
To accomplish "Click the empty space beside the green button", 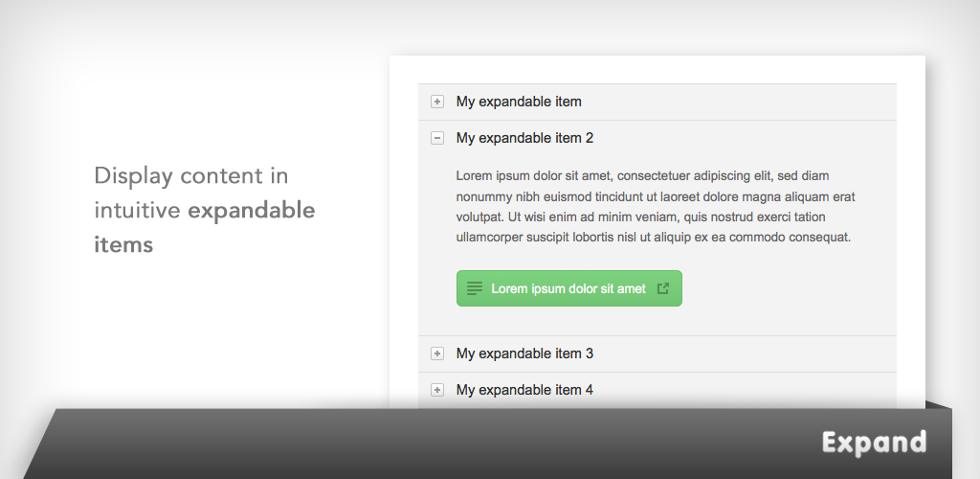I will pyautogui.click(x=788, y=288).
